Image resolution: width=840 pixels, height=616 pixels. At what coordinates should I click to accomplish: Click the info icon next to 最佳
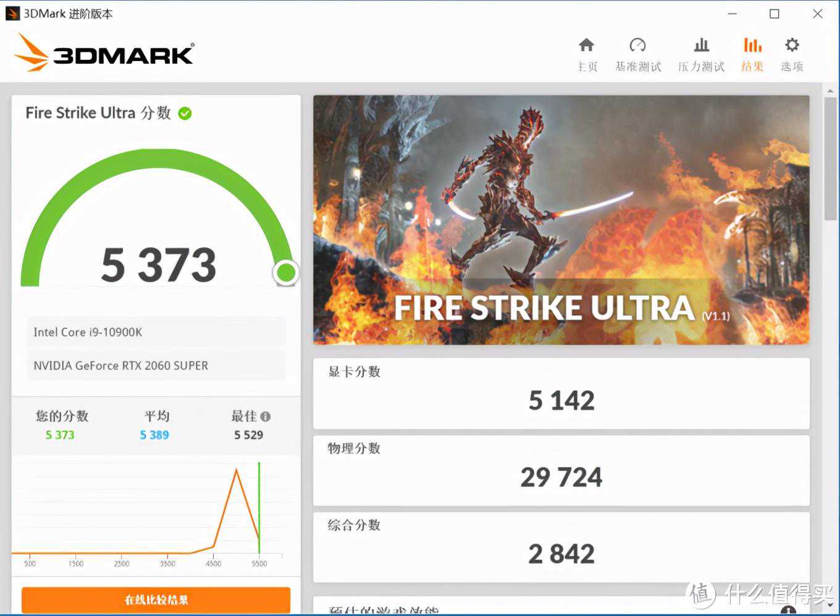tap(266, 417)
